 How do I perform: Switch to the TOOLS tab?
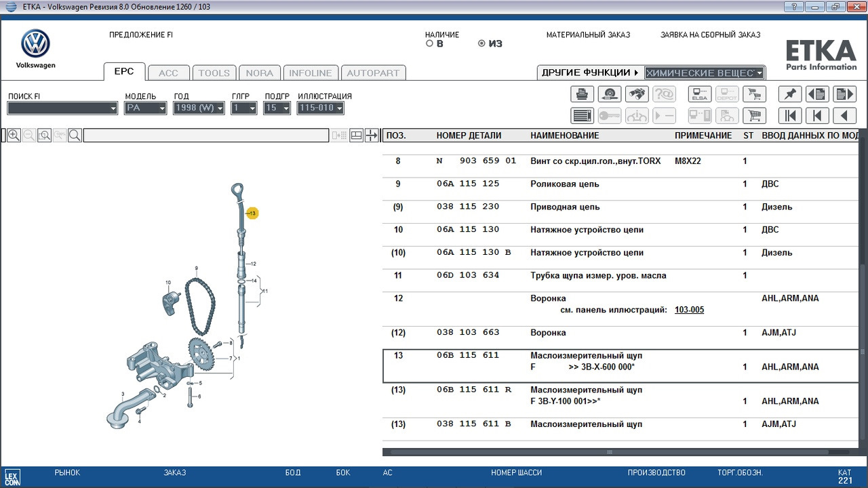coord(214,73)
